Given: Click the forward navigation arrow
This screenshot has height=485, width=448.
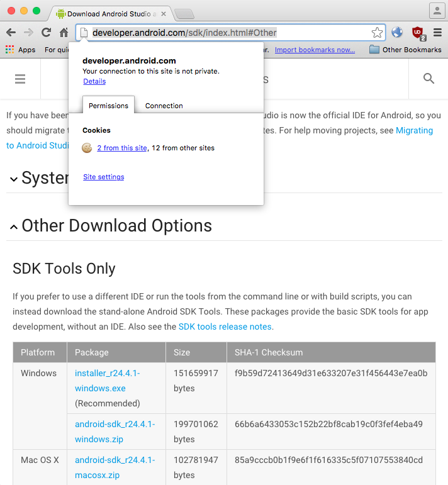Looking at the screenshot, I should (x=28, y=33).
